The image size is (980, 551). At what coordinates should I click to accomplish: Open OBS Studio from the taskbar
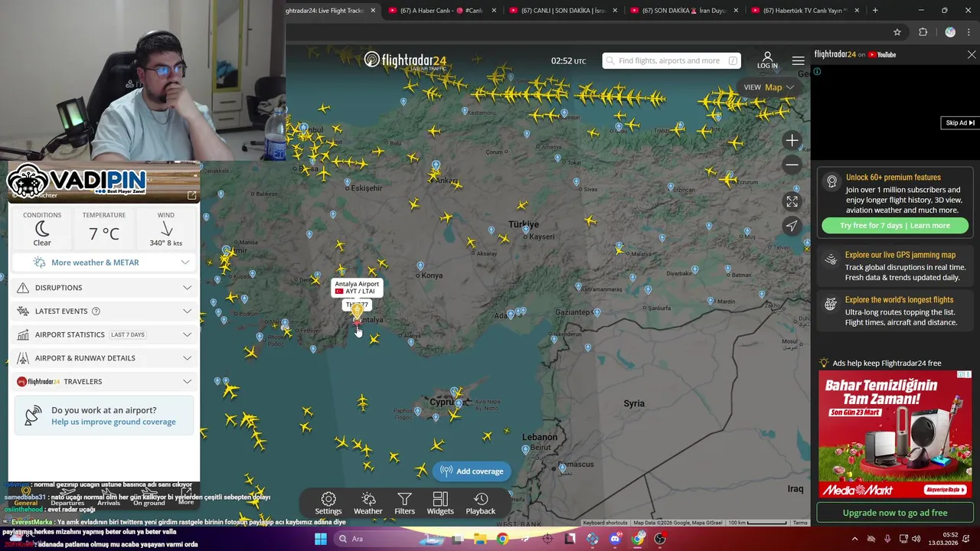click(x=660, y=539)
